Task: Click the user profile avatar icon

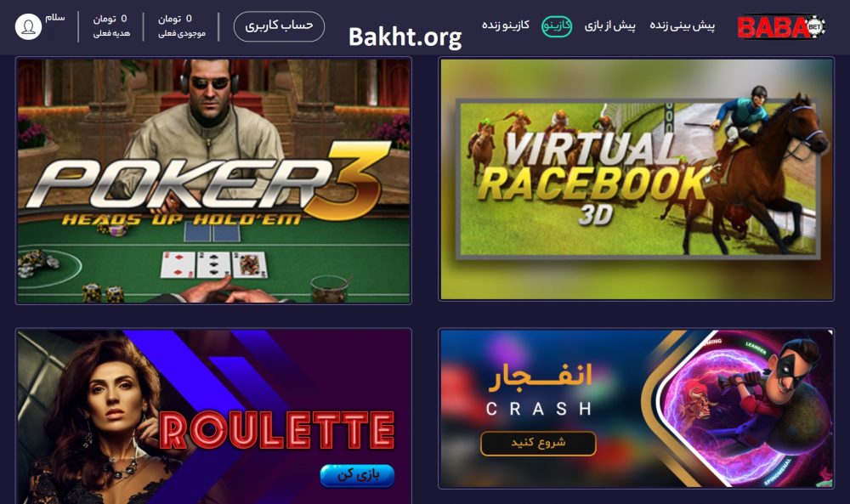Action: [x=28, y=26]
